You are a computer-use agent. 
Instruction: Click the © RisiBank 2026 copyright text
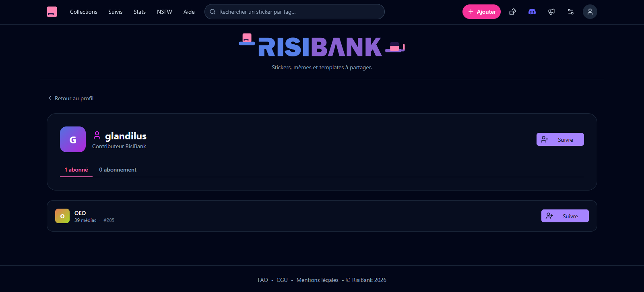coord(366,280)
